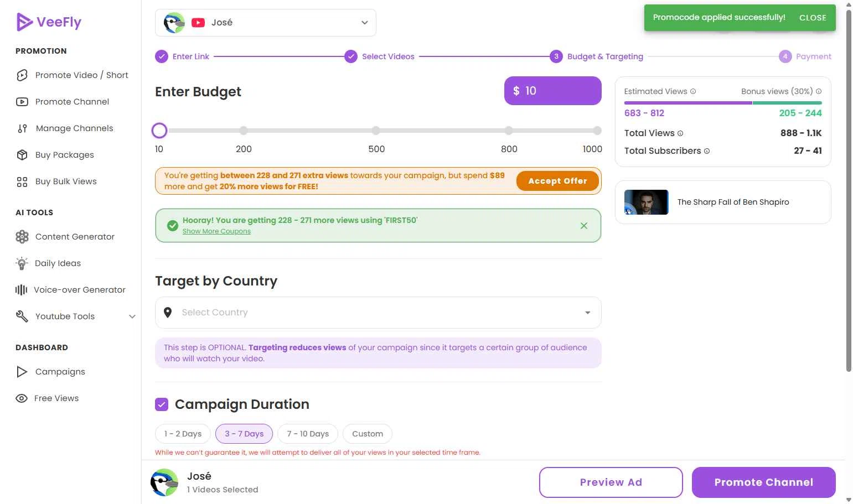Click the Ben Shapiro video thumbnail

(x=647, y=202)
